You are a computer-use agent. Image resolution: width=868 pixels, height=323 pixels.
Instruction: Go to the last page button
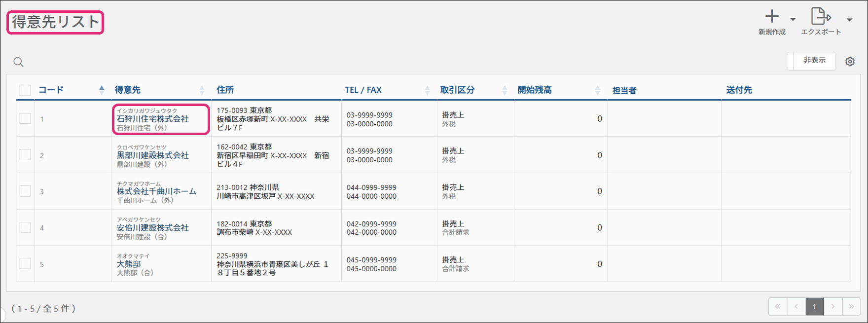851,307
